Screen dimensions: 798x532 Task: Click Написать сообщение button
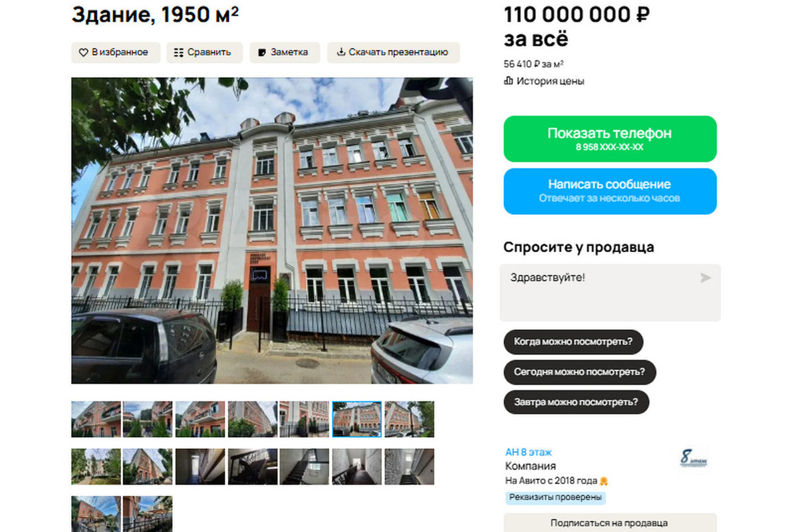(x=610, y=191)
